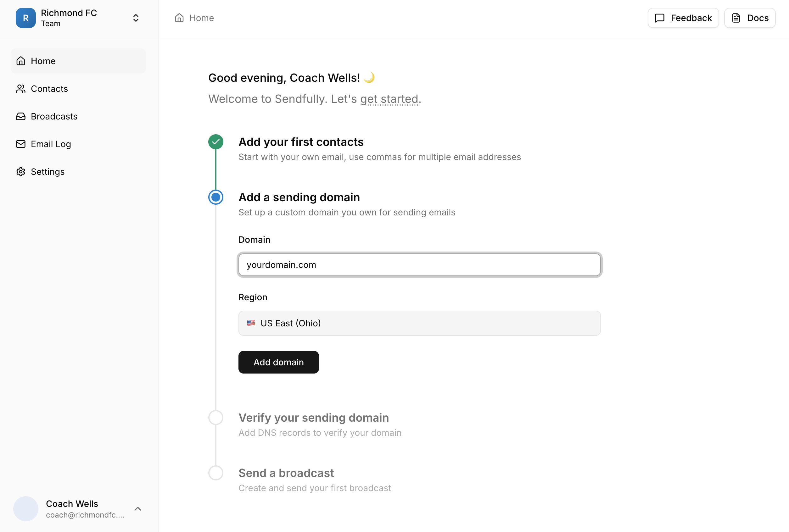Open the Contacts section from the sidebar
The image size is (789, 532).
coord(49,89)
